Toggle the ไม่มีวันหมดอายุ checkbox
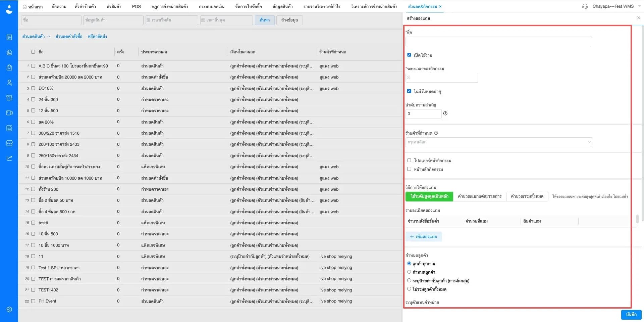644x322 pixels. click(409, 91)
